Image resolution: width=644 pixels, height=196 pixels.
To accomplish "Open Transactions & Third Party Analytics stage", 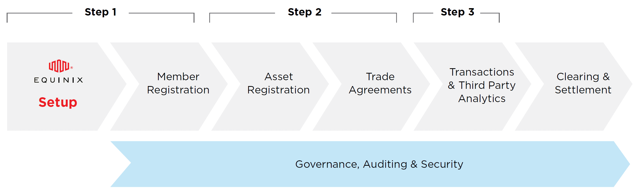I will coord(472,87).
